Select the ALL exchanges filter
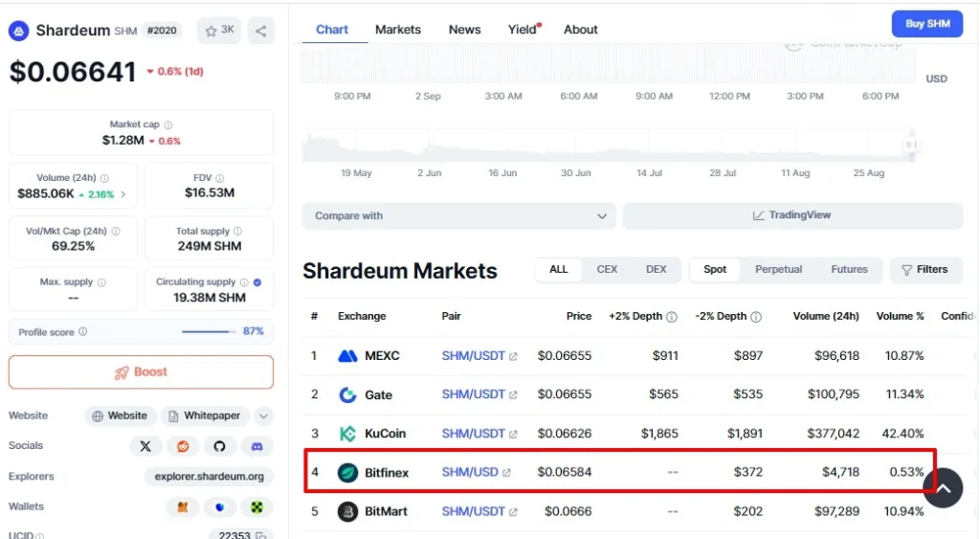 [559, 270]
